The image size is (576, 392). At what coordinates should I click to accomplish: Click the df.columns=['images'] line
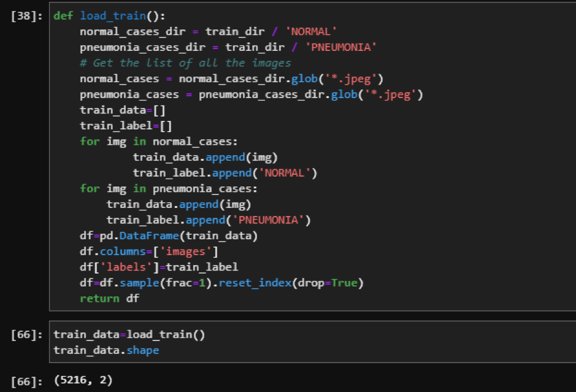click(149, 252)
